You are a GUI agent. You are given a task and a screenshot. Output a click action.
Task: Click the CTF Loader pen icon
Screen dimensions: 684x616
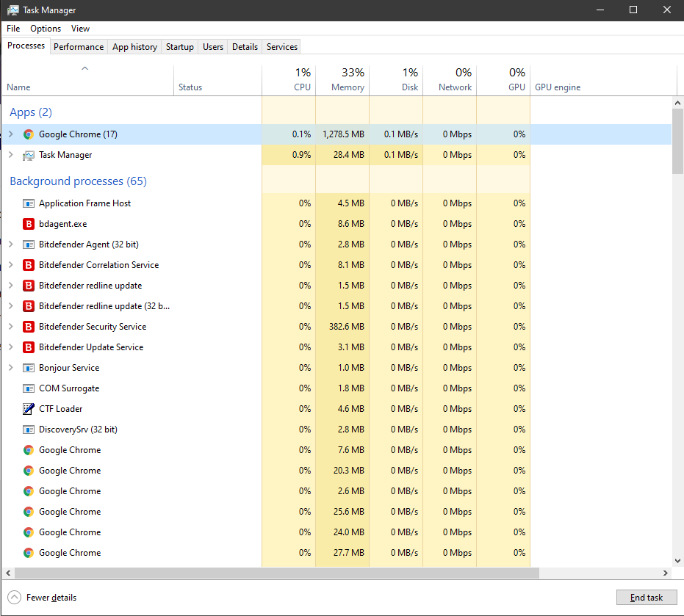pos(29,409)
